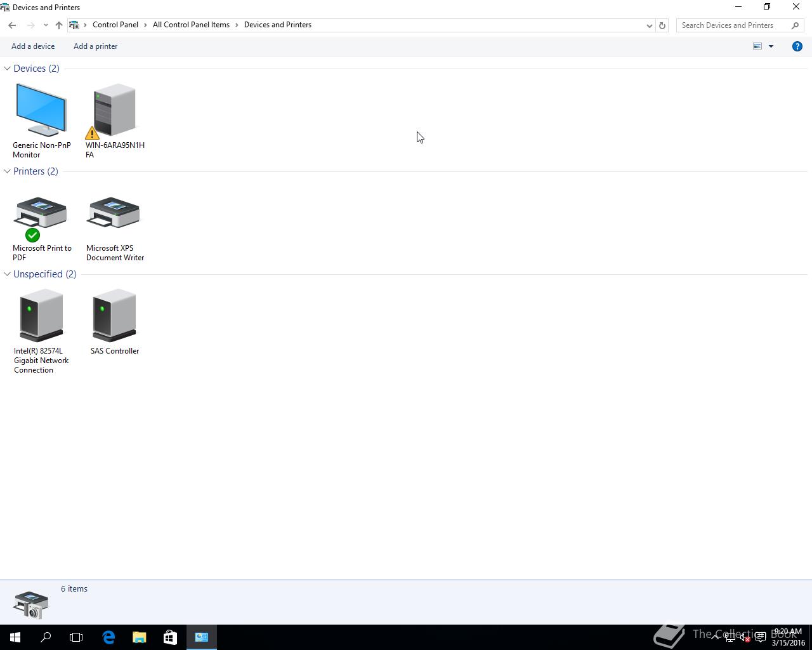
Task: Open breadcrumb arrow after All Control Panel Items
Action: pos(237,25)
